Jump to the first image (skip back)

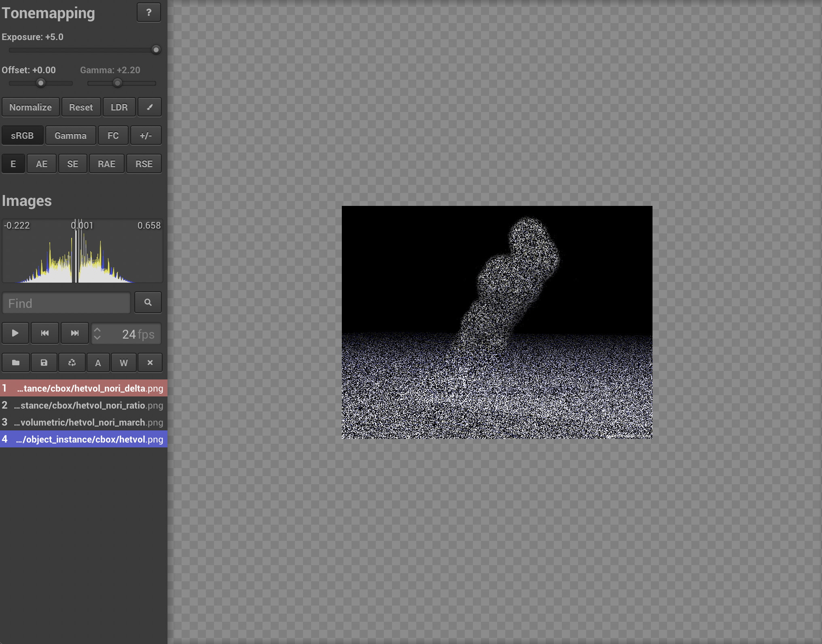coord(45,333)
